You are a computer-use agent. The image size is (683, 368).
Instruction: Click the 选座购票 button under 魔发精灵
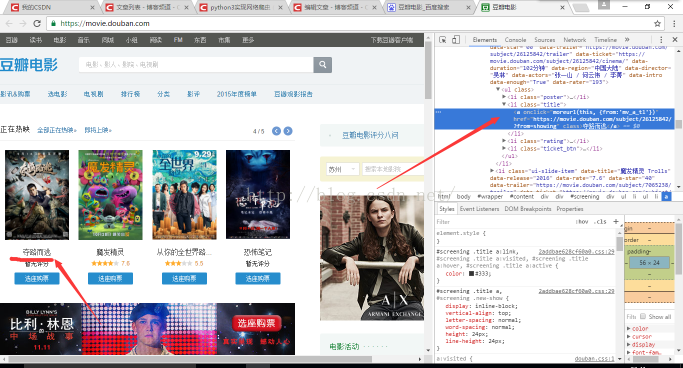(110, 278)
